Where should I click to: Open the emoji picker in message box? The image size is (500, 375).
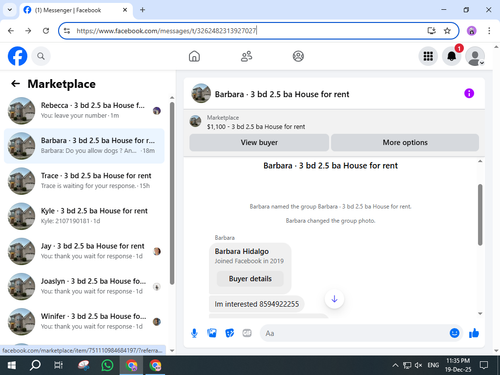[454, 333]
